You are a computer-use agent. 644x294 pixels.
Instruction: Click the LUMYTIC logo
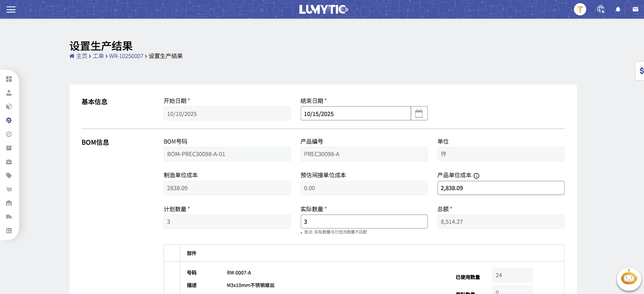pos(323,9)
